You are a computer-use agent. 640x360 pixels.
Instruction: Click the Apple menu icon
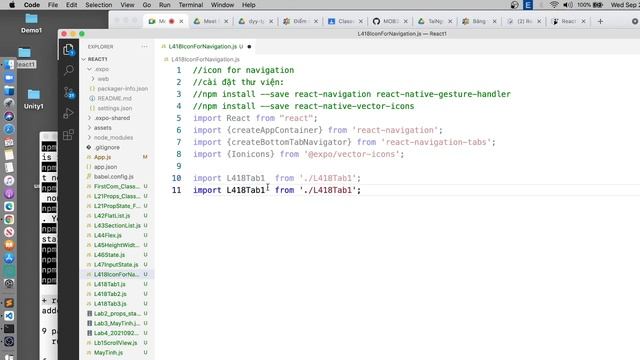tap(12, 5)
